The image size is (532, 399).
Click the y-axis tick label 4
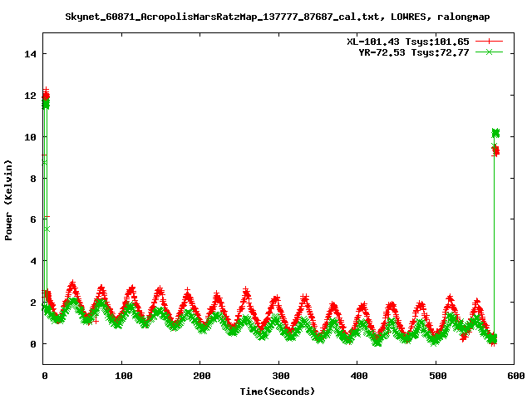tap(33, 261)
